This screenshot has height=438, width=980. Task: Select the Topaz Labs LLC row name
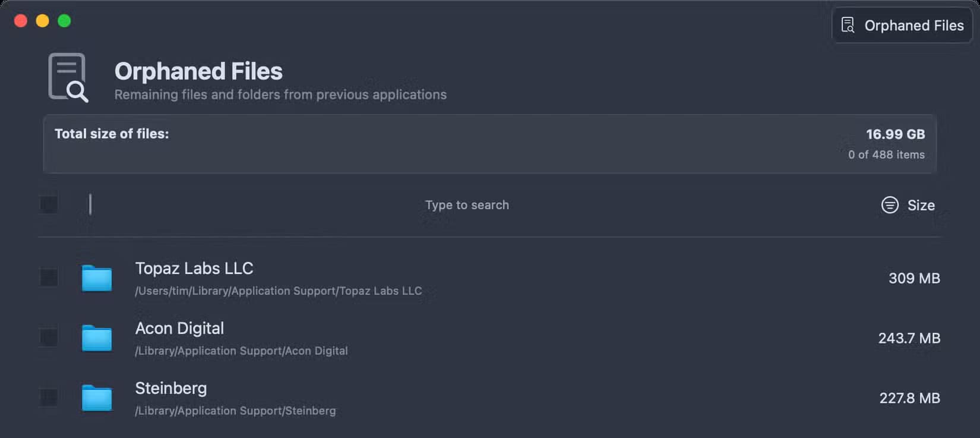point(194,269)
